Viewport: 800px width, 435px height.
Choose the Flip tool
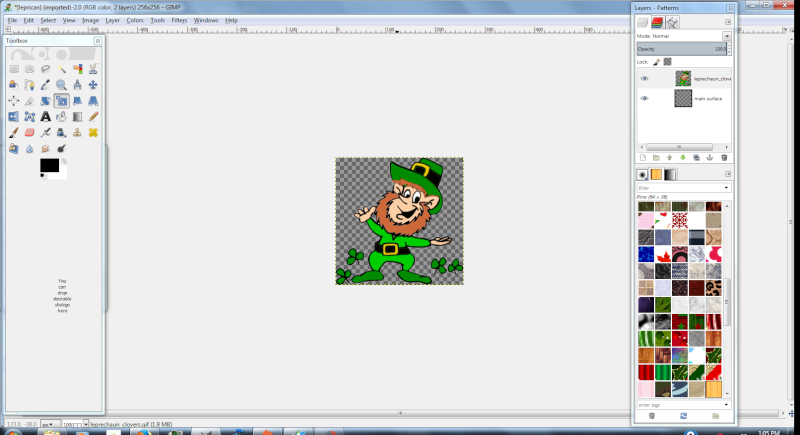[x=14, y=117]
